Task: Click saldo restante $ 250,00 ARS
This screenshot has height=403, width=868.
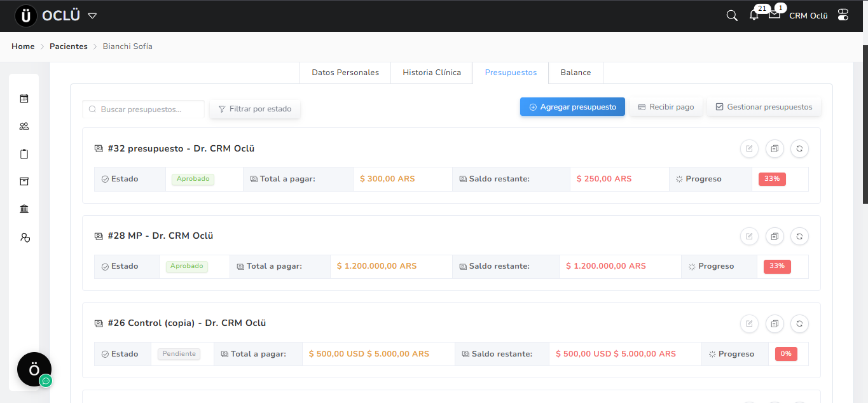Action: coord(604,179)
